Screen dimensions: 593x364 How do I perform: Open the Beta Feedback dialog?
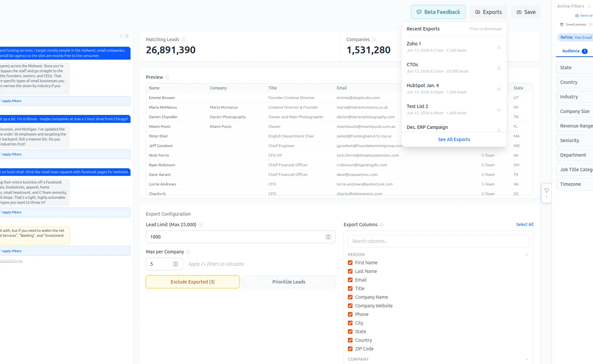[438, 12]
